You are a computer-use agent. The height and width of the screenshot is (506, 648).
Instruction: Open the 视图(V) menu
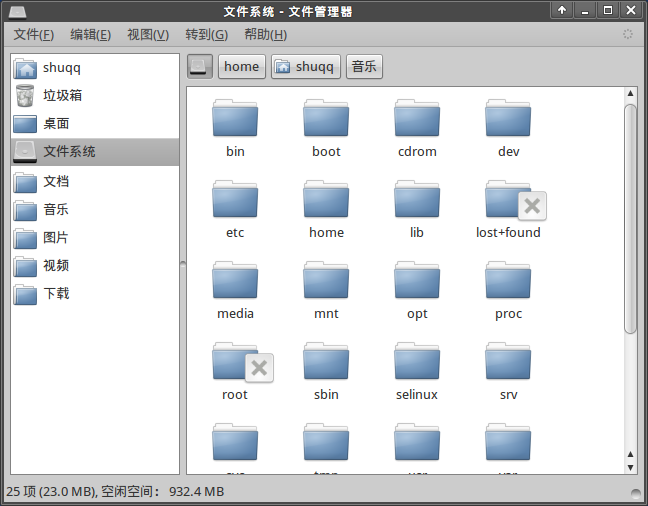point(148,35)
